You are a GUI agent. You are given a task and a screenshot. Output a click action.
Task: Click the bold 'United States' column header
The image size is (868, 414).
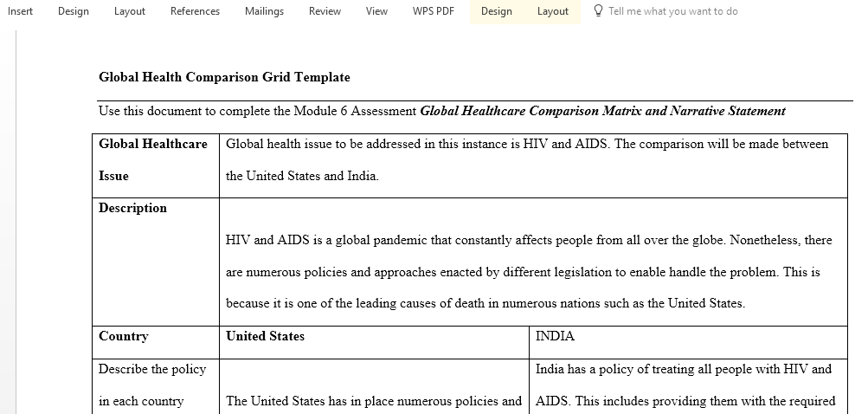tap(265, 336)
